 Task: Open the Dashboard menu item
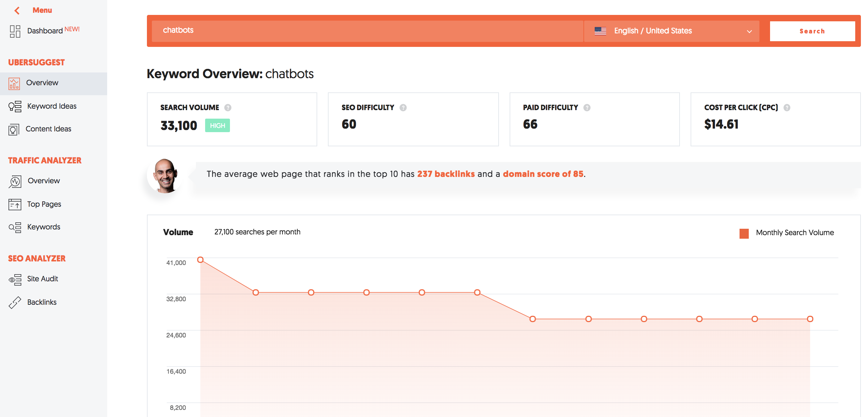point(45,31)
